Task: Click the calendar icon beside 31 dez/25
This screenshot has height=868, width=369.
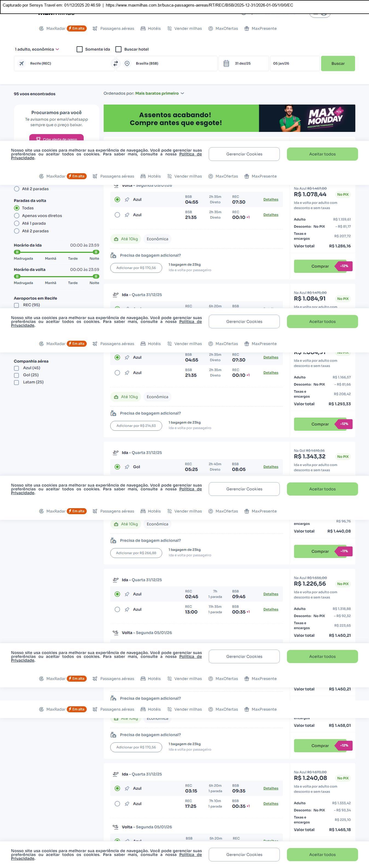Action: coord(226,63)
